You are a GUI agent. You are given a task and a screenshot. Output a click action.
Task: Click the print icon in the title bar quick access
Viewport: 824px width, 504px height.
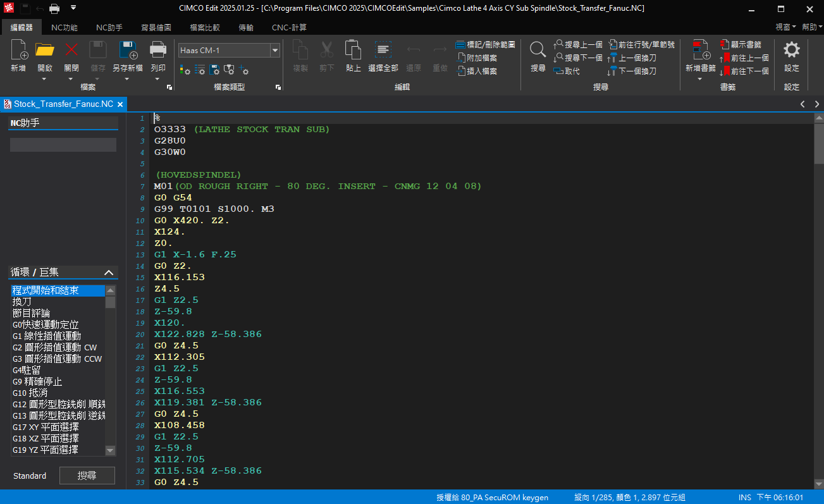[54, 8]
